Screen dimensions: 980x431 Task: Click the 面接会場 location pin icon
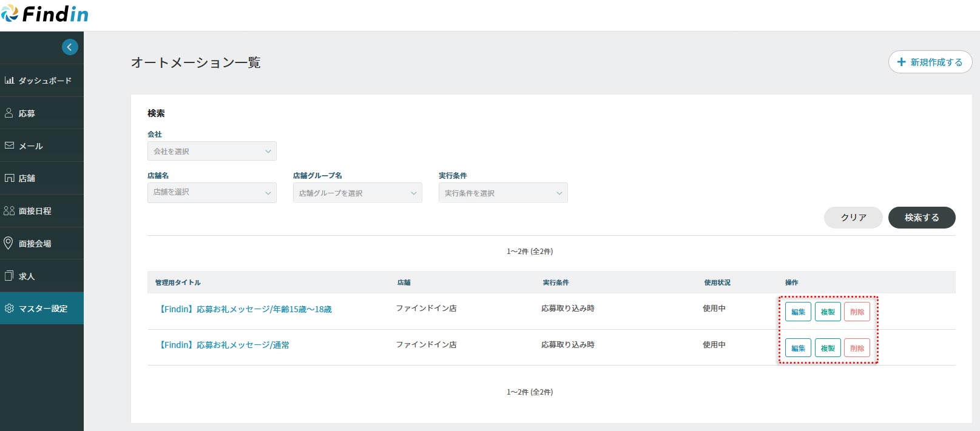[8, 243]
